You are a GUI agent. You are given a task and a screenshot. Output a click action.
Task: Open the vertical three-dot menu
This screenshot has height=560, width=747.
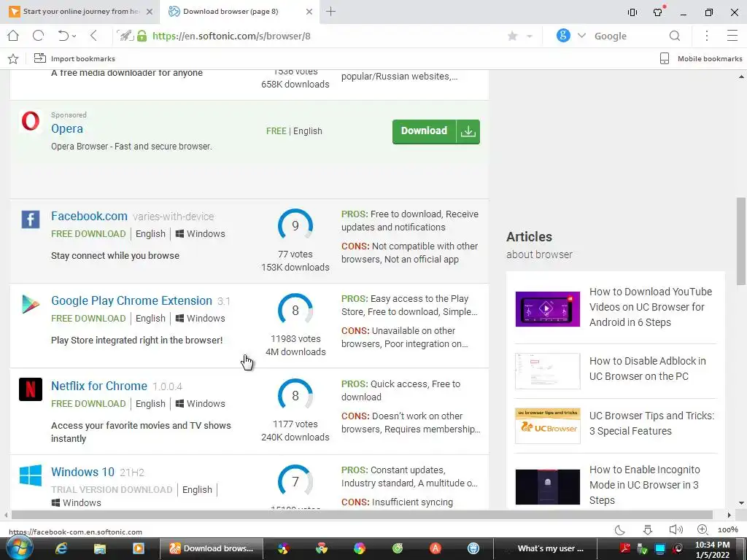pos(706,36)
